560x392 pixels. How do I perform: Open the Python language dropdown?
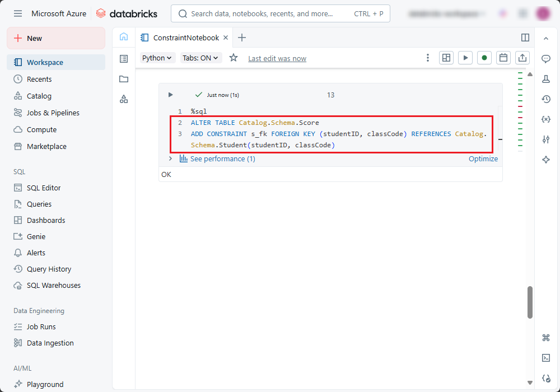(157, 58)
